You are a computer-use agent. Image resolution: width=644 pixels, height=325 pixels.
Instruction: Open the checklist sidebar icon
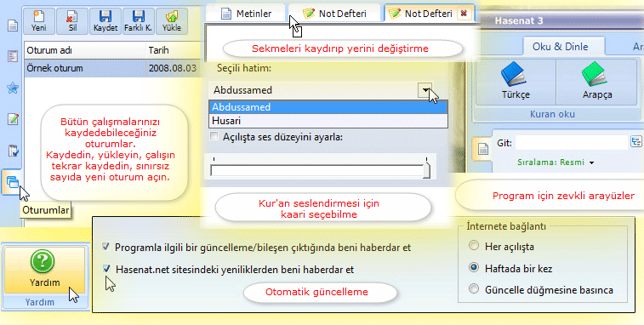[x=13, y=151]
